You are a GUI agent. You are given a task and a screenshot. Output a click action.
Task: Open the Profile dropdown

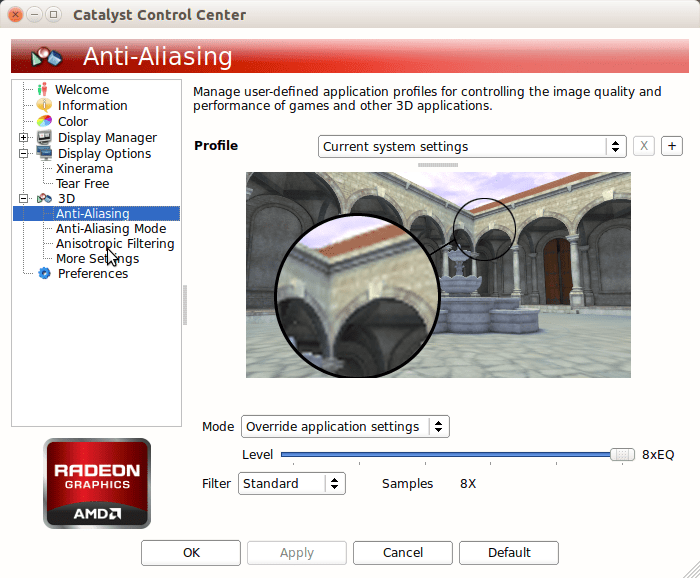[472, 146]
